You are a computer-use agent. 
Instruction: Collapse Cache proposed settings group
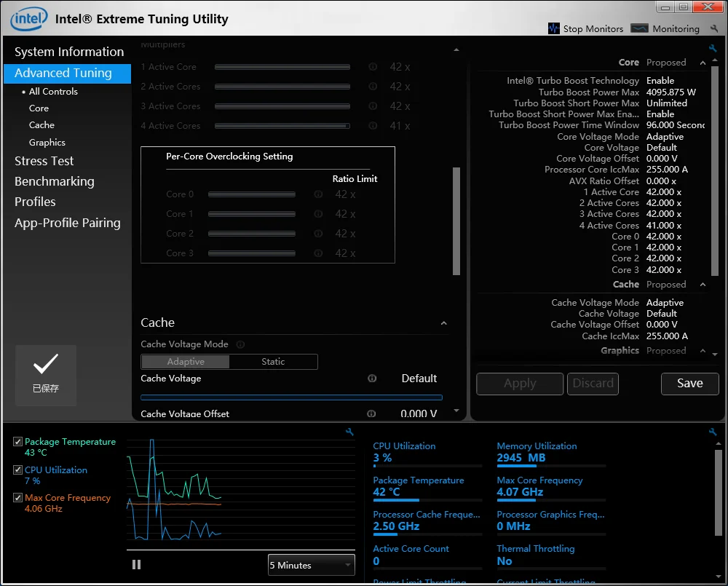(x=703, y=285)
